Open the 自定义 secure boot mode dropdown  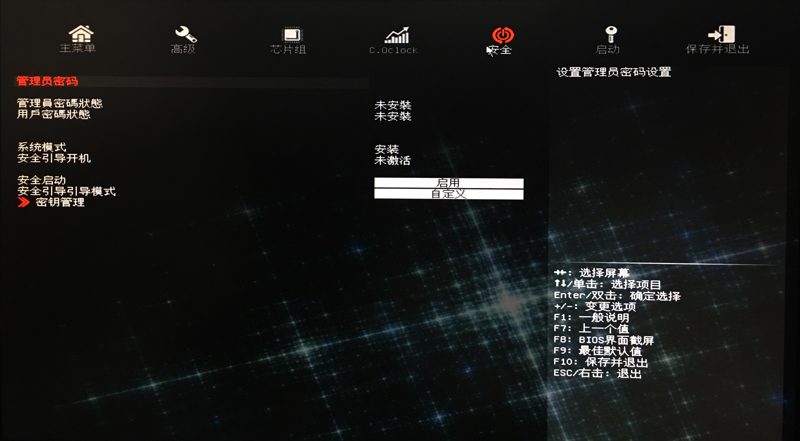tap(448, 194)
